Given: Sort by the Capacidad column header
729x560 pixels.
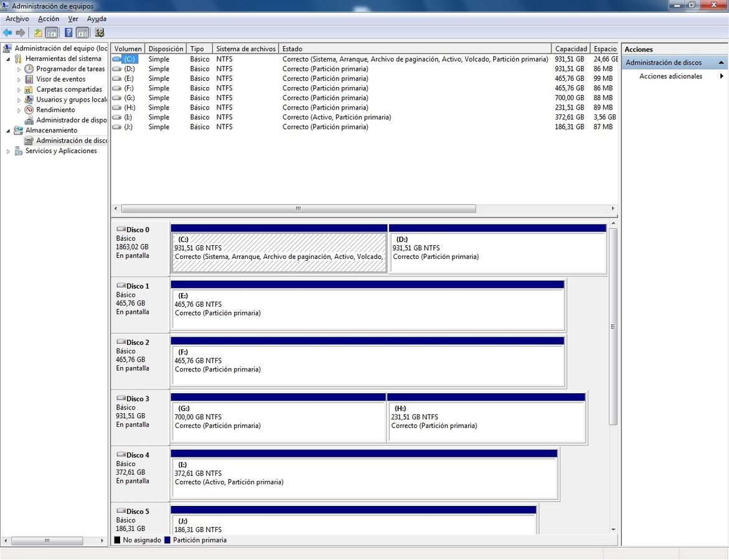Looking at the screenshot, I should tap(570, 49).
